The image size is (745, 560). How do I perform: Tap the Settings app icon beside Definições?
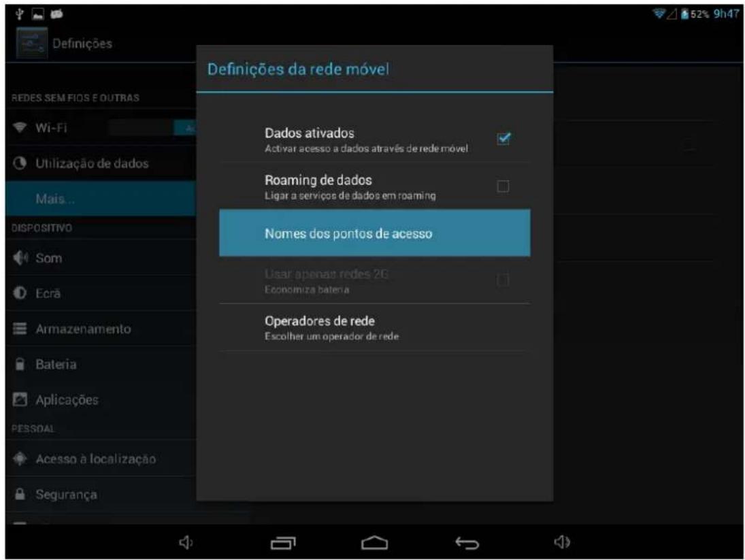[x=32, y=44]
